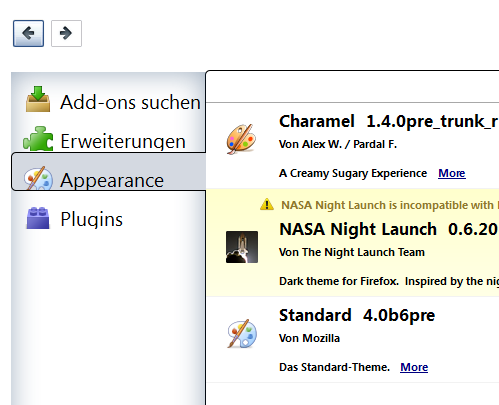Select the NASA Night Launch theme title

point(358,229)
